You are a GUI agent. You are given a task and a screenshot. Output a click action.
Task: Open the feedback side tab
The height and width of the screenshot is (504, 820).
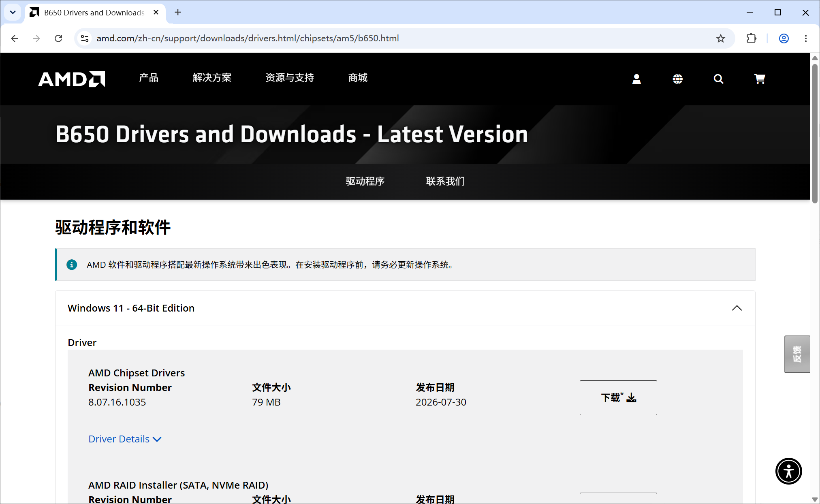pyautogui.click(x=797, y=354)
